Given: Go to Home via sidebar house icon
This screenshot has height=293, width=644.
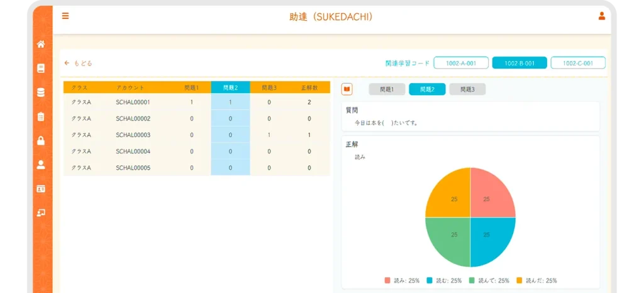Looking at the screenshot, I should coord(41,44).
